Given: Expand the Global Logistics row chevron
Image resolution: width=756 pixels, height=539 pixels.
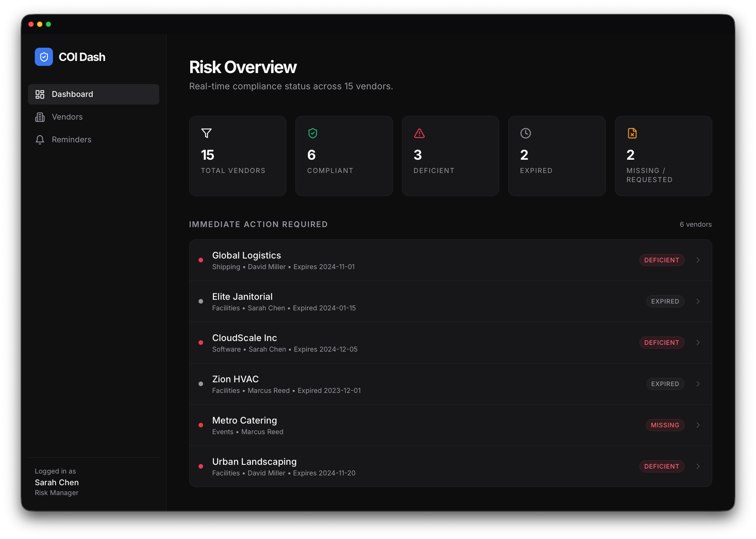Looking at the screenshot, I should [698, 260].
